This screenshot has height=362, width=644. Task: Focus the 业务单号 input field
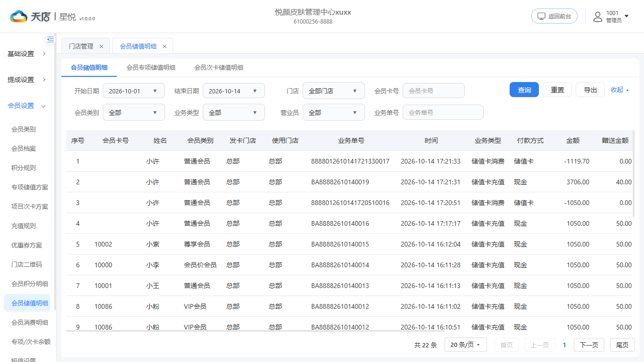pos(443,113)
